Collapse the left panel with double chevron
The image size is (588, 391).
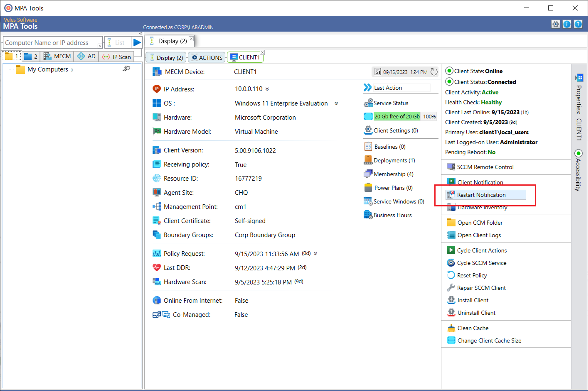pyautogui.click(x=141, y=33)
